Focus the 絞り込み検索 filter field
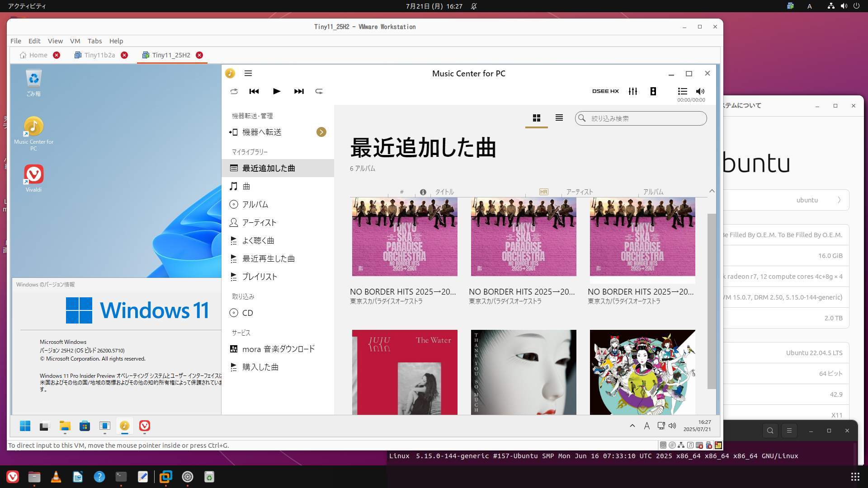This screenshot has height=488, width=868. click(x=641, y=118)
